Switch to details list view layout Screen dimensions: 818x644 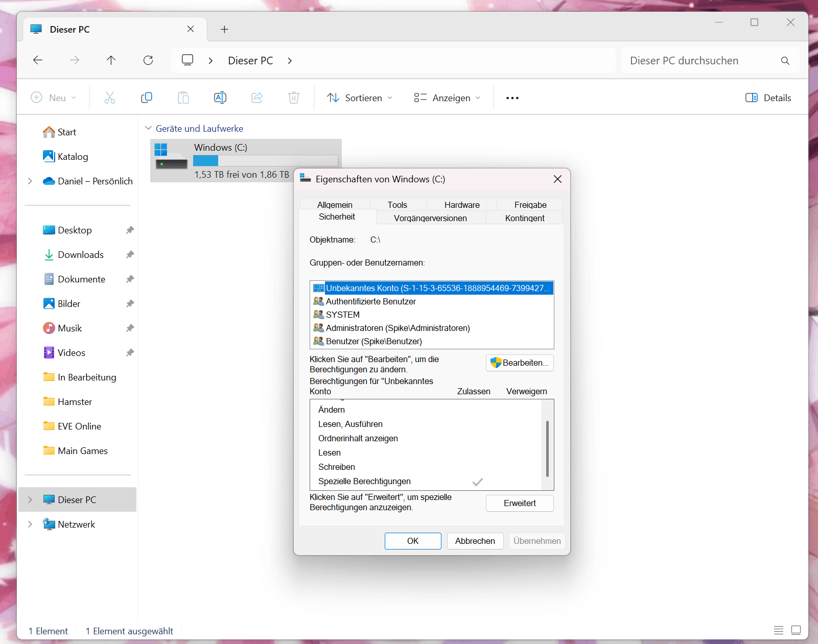click(x=779, y=630)
